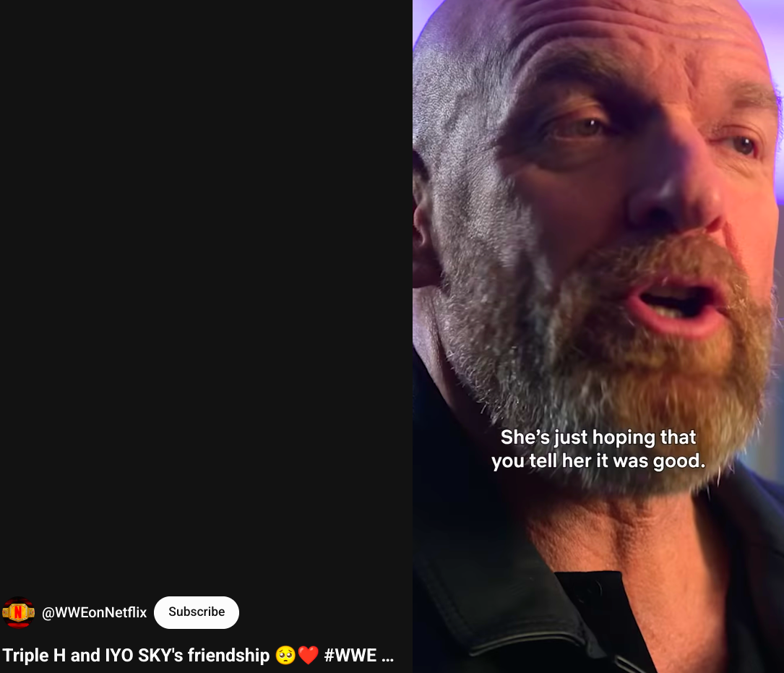This screenshot has height=673, width=784.
Task: Open the WWE on Netflix channel avatar
Action: (x=19, y=612)
